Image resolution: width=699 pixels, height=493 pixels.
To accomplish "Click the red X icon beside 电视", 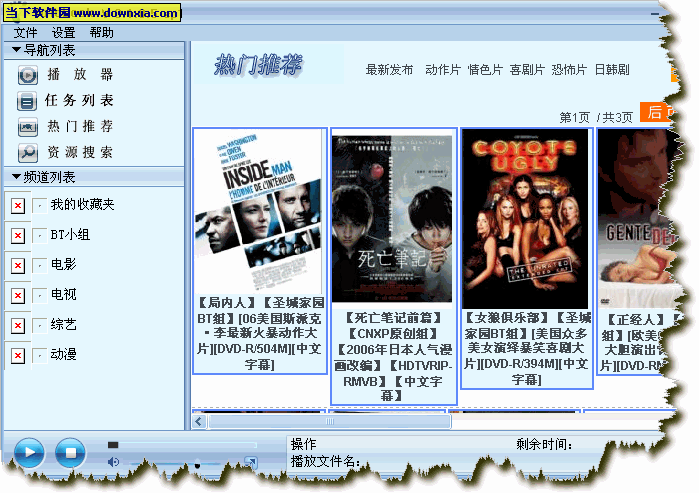I will [x=18, y=296].
